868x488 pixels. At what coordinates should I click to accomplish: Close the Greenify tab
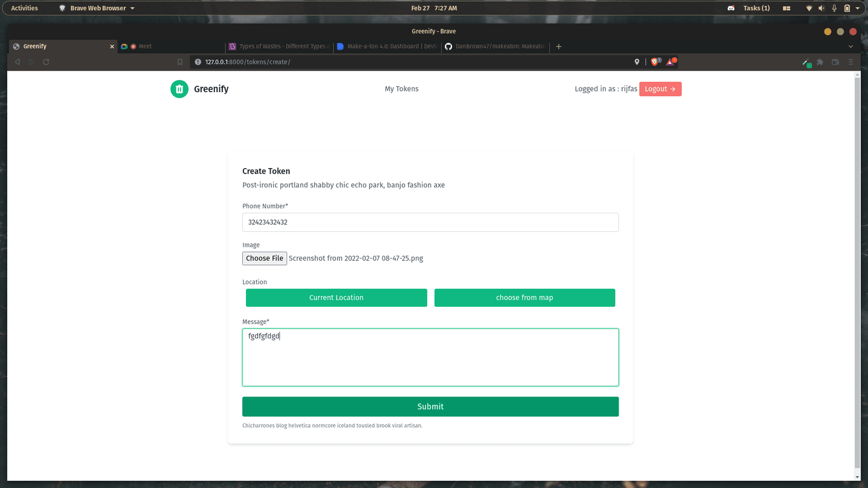click(112, 46)
